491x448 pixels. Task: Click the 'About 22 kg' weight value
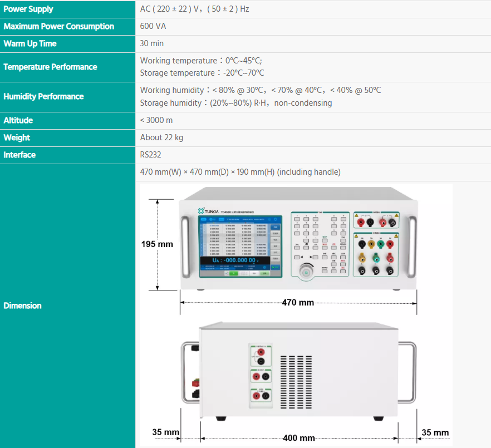click(161, 137)
